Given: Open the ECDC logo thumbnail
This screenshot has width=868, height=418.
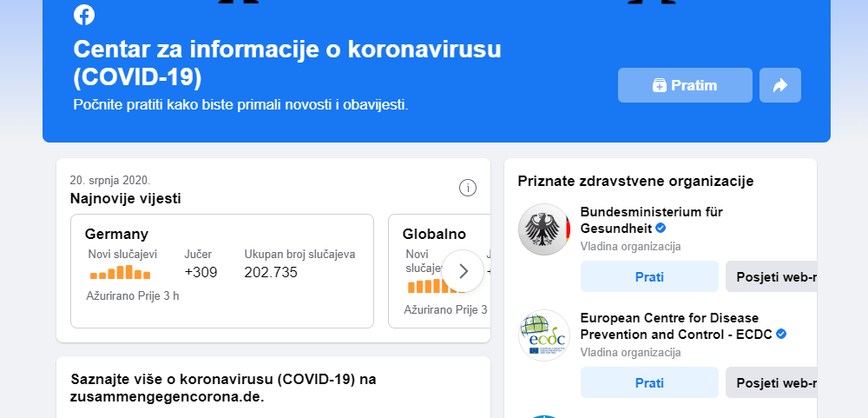Looking at the screenshot, I should [x=544, y=335].
